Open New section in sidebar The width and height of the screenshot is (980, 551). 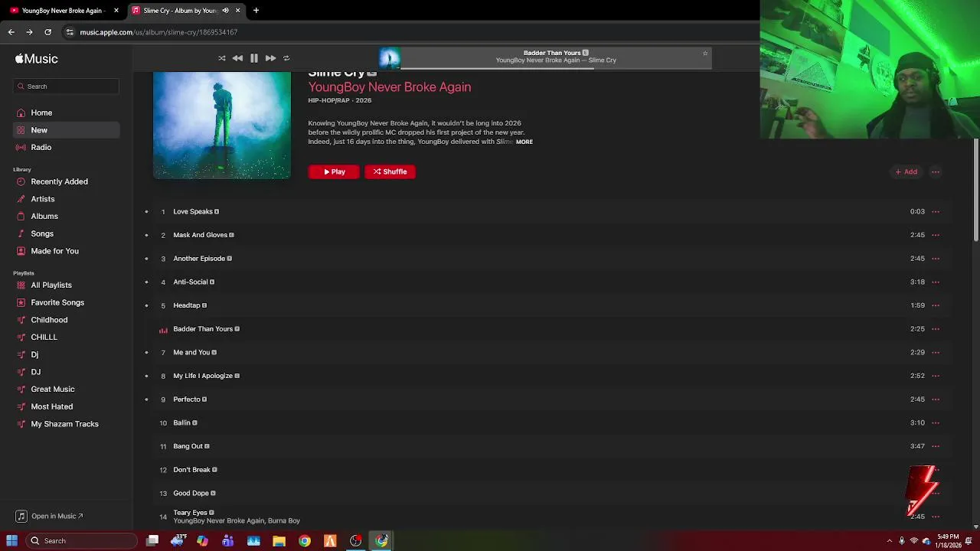pyautogui.click(x=66, y=130)
